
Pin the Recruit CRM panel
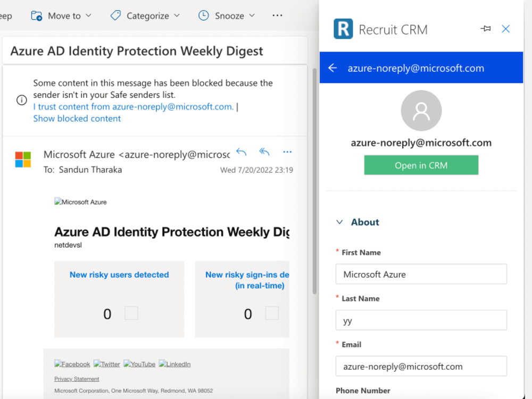486,29
